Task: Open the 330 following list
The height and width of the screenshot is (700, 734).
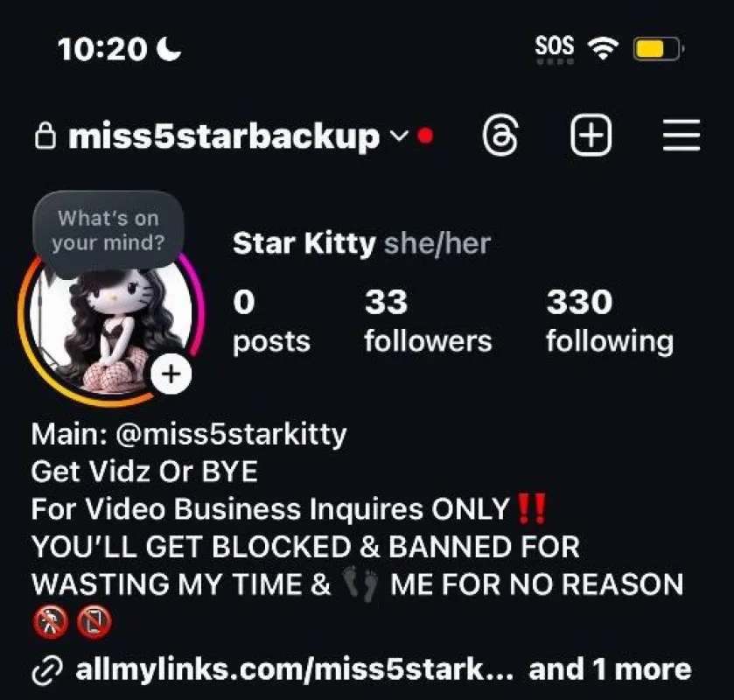Action: coord(610,321)
